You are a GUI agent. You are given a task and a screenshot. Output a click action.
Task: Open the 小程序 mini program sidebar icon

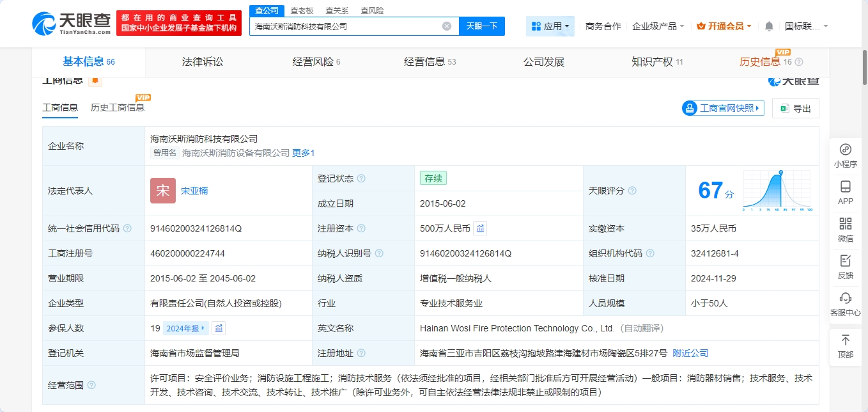[845, 155]
